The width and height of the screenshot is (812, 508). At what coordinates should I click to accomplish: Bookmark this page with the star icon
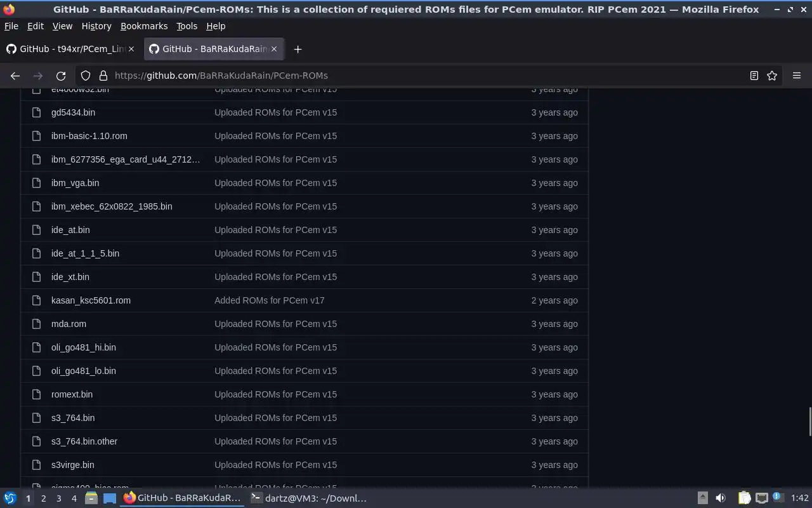tap(772, 76)
